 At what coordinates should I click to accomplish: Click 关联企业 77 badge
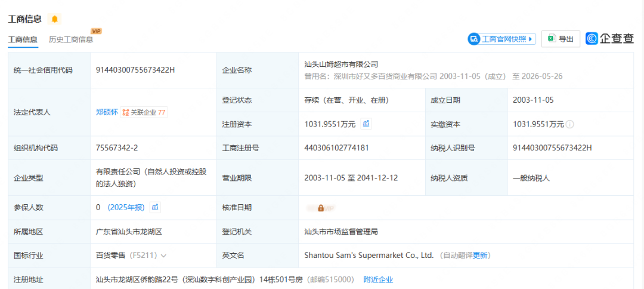[144, 113]
